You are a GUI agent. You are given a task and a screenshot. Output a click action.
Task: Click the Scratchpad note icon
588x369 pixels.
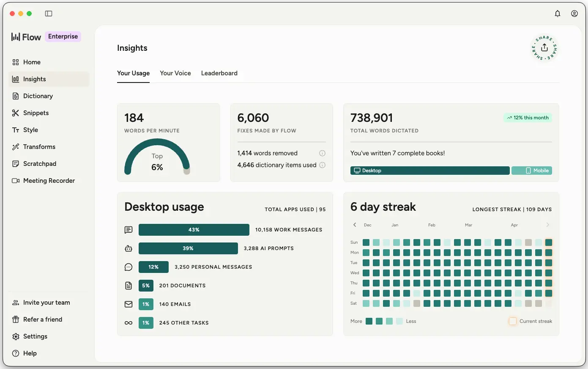16,164
